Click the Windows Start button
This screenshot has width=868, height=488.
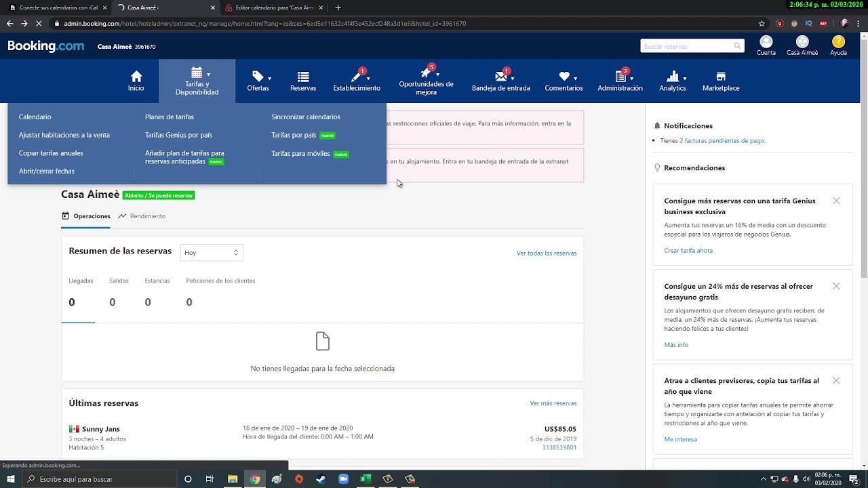pos(11,479)
